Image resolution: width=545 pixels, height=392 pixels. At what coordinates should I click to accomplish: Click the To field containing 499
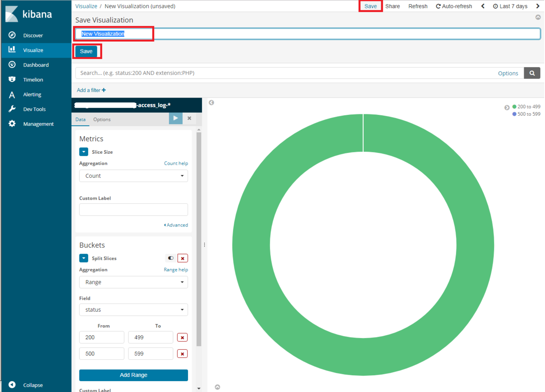coord(151,338)
